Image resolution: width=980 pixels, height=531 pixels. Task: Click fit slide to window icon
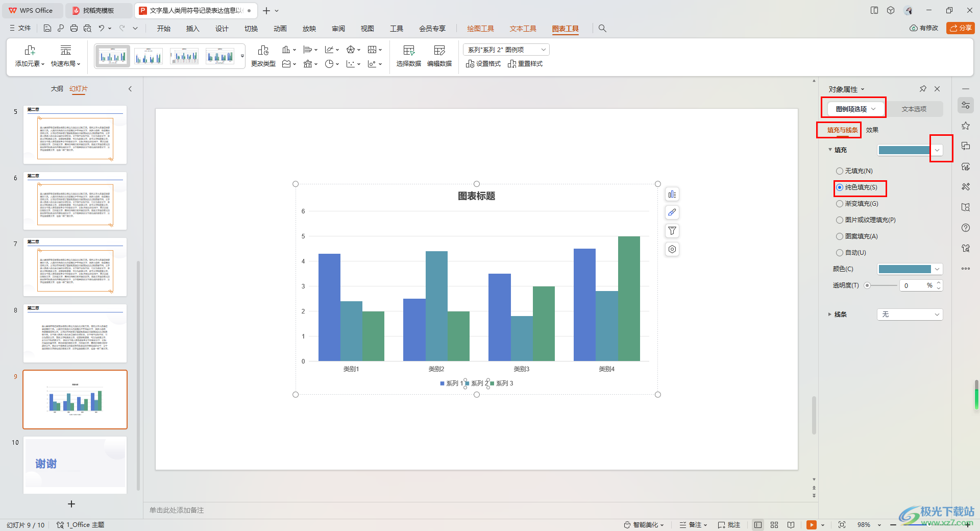point(842,525)
